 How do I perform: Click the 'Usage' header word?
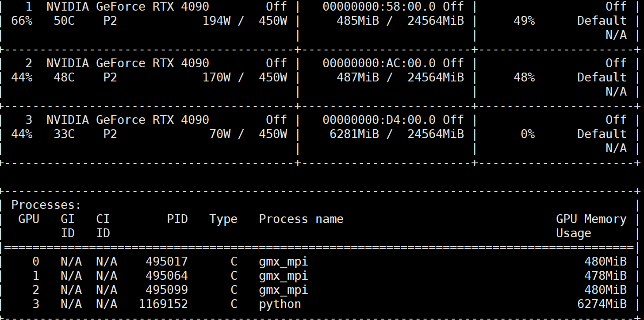[574, 233]
